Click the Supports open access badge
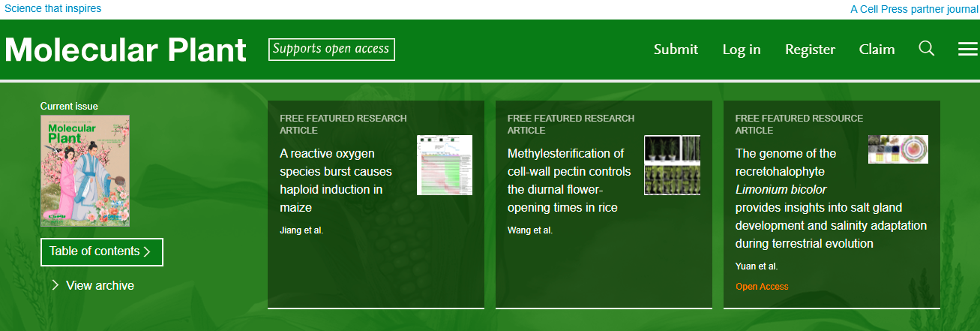980x331 pixels. [331, 50]
